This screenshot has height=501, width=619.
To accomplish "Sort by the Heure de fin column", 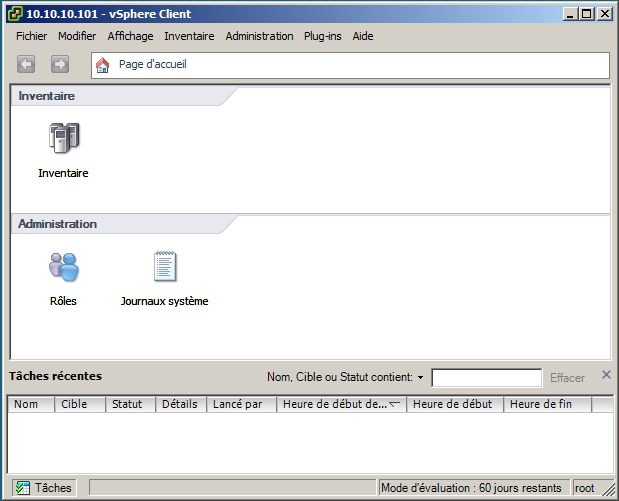I will [548, 404].
